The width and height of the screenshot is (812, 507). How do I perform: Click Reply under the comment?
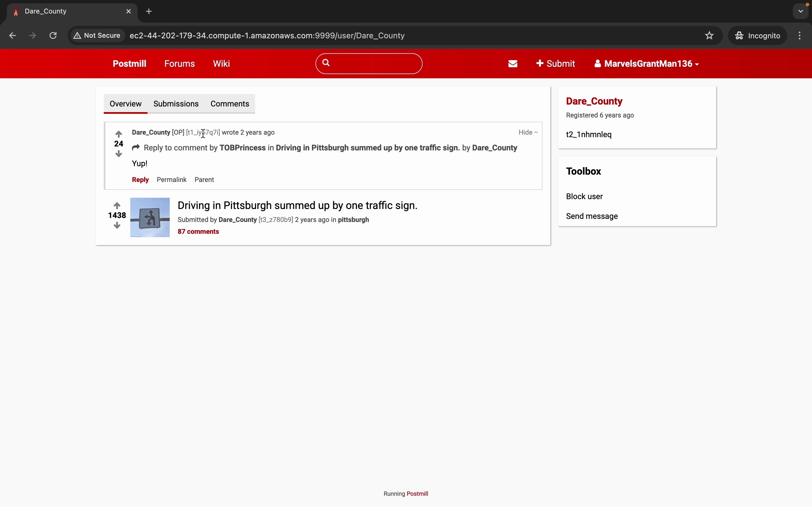(x=140, y=180)
